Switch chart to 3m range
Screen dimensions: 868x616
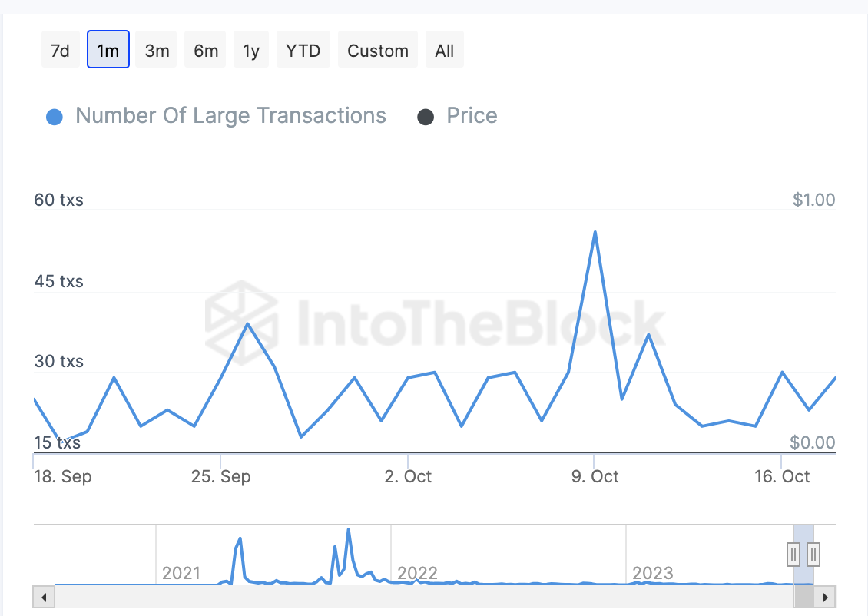click(157, 50)
